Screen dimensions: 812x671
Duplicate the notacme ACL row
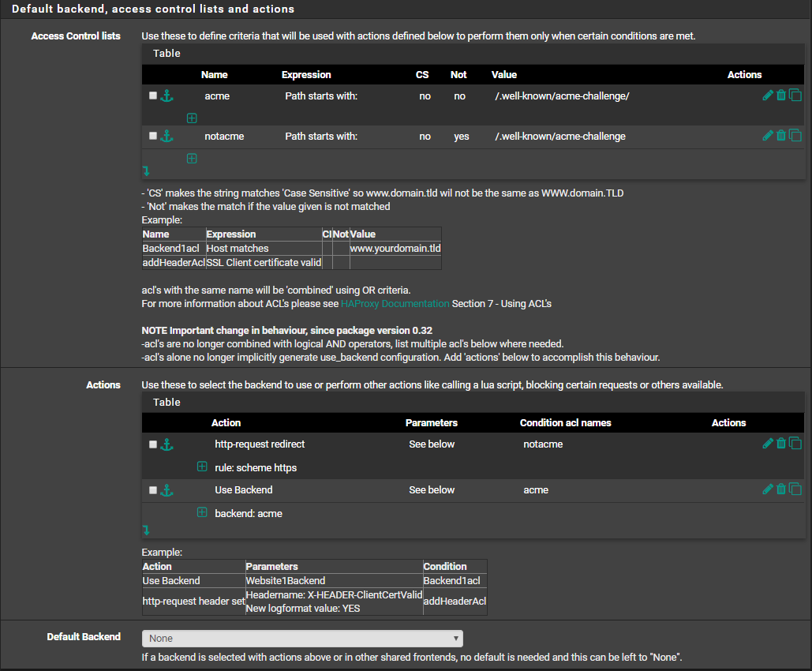(x=795, y=136)
